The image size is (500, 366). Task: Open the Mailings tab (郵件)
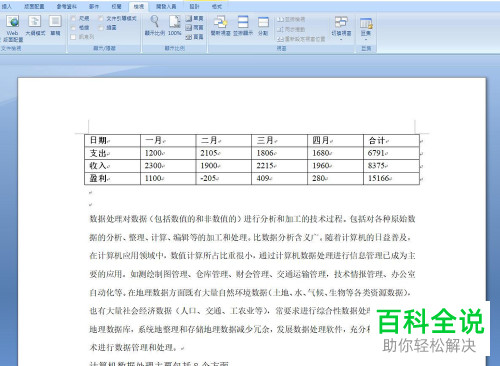94,6
